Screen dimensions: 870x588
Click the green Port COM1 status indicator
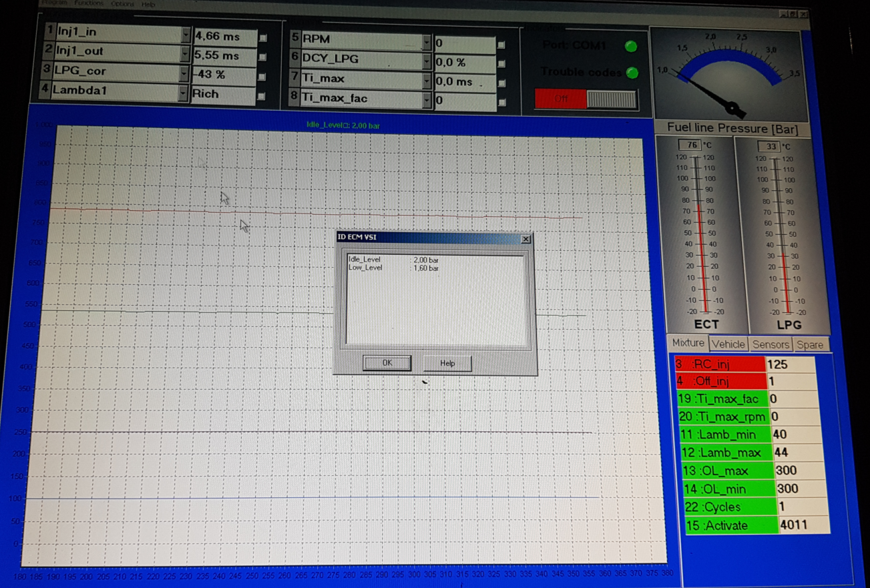point(630,46)
